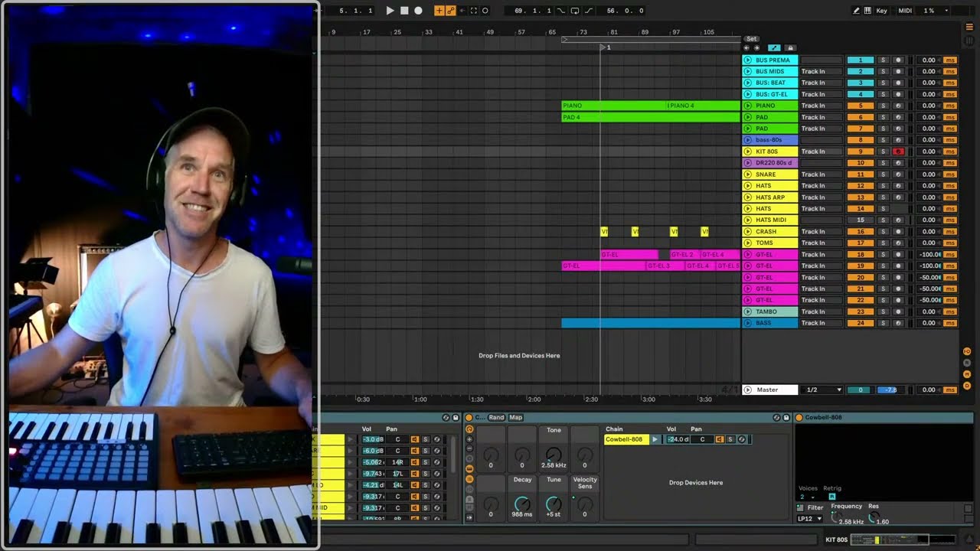Open the Key map mode
The width and height of the screenshot is (980, 551).
(x=882, y=11)
